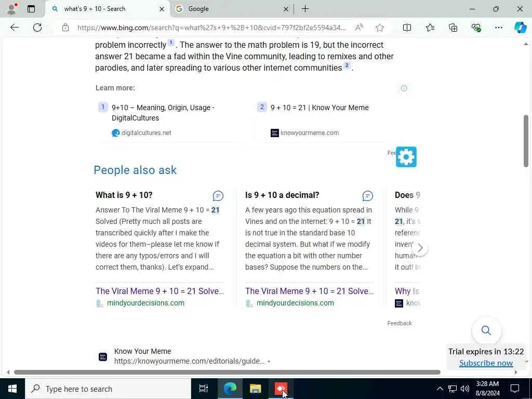Click Feedback link below People also ask
This screenshot has height=399, width=532.
(x=400, y=323)
